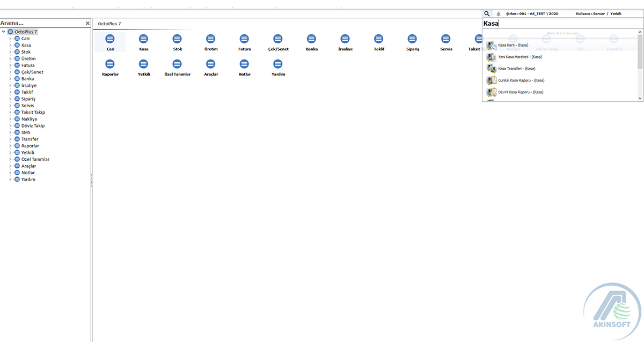Open the Çek/Senet module icon
The image size is (644, 350).
(x=278, y=39)
